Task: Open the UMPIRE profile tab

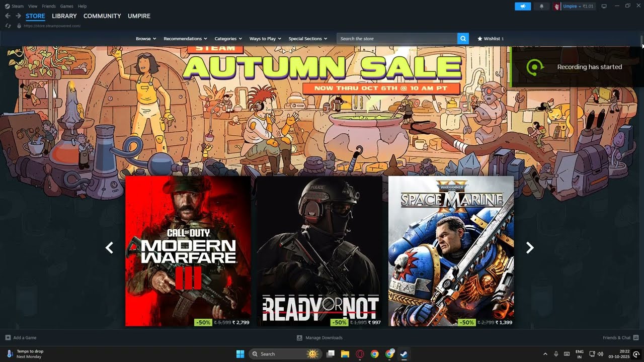Action: tap(139, 16)
